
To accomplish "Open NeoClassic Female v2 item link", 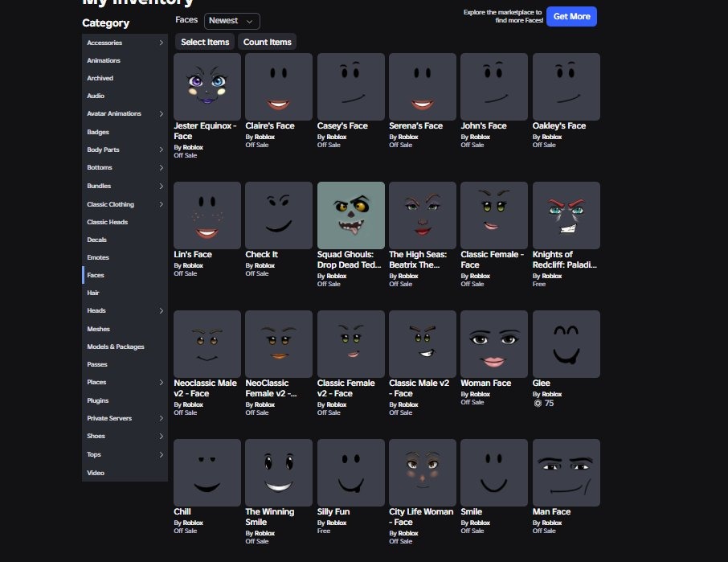I will pos(271,388).
